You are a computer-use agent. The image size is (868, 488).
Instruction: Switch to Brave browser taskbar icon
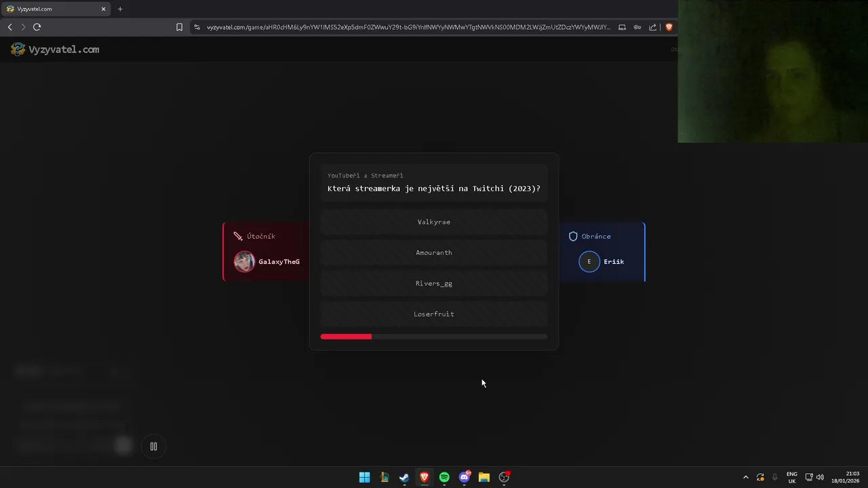(x=425, y=477)
